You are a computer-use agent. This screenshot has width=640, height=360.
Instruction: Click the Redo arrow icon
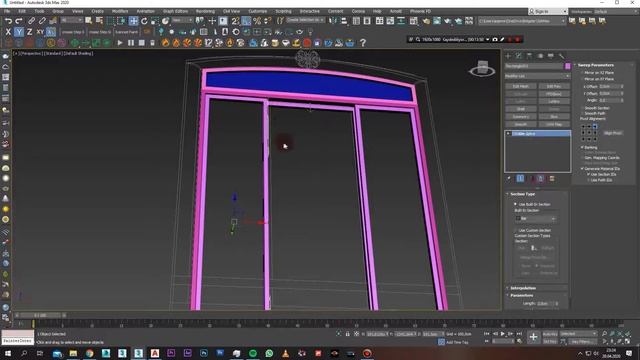click(x=19, y=20)
